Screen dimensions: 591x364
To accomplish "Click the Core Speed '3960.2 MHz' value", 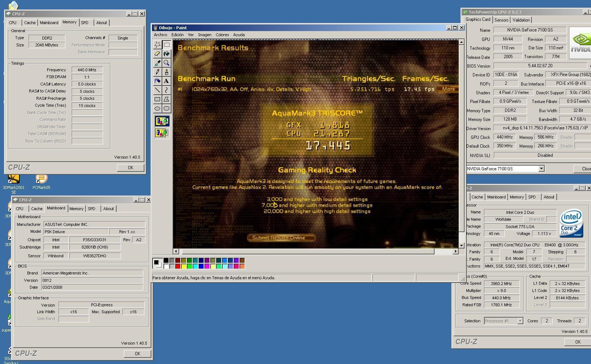I will click(502, 284).
